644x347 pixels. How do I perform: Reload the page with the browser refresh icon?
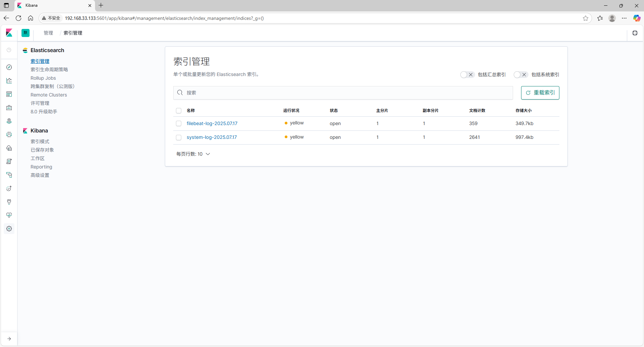tap(18, 18)
